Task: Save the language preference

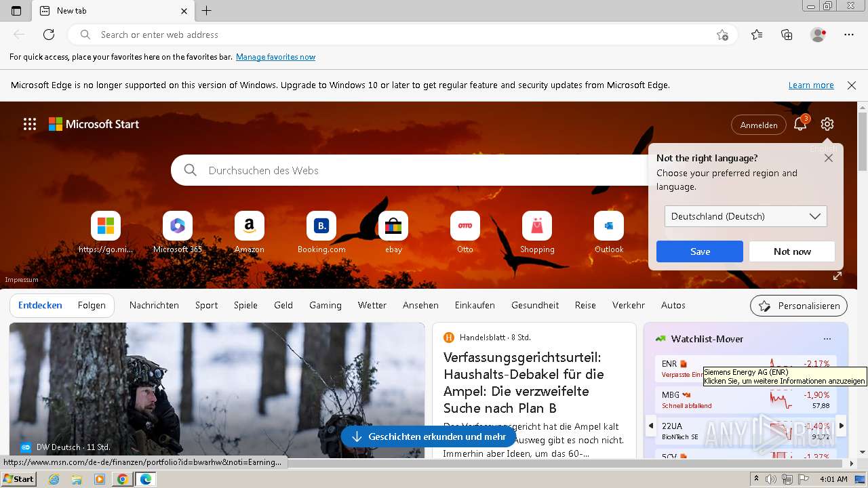Action: [x=700, y=251]
